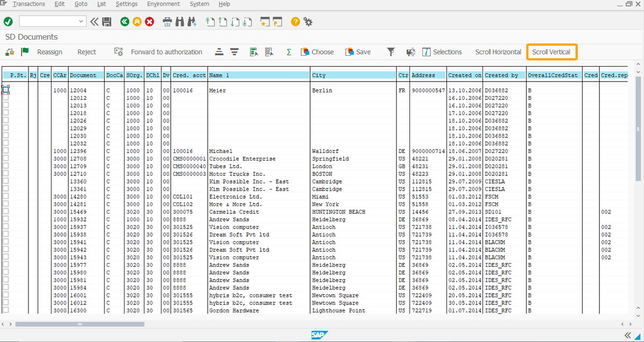Open the SAP window menu icon at top left
The height and width of the screenshot is (342, 644).
(4, 4)
